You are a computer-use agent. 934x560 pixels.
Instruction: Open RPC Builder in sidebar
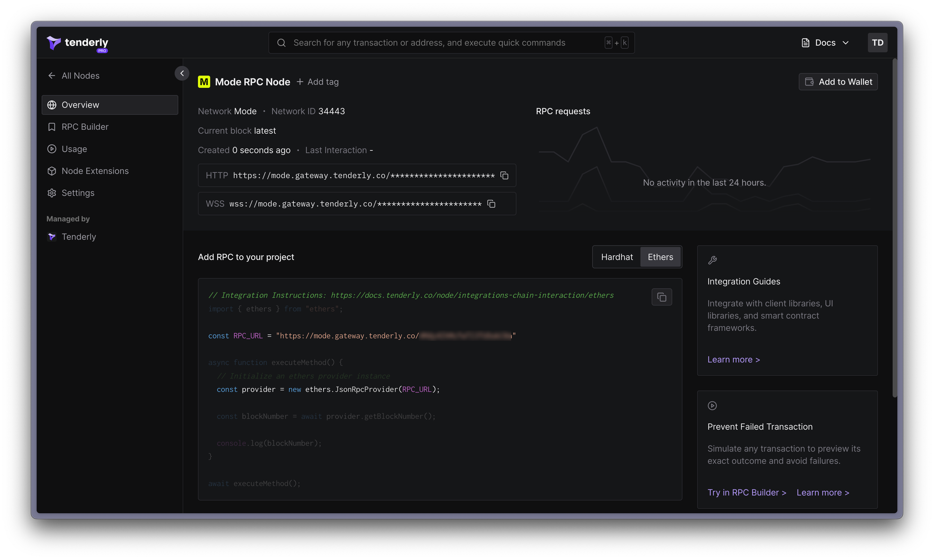[x=85, y=127]
